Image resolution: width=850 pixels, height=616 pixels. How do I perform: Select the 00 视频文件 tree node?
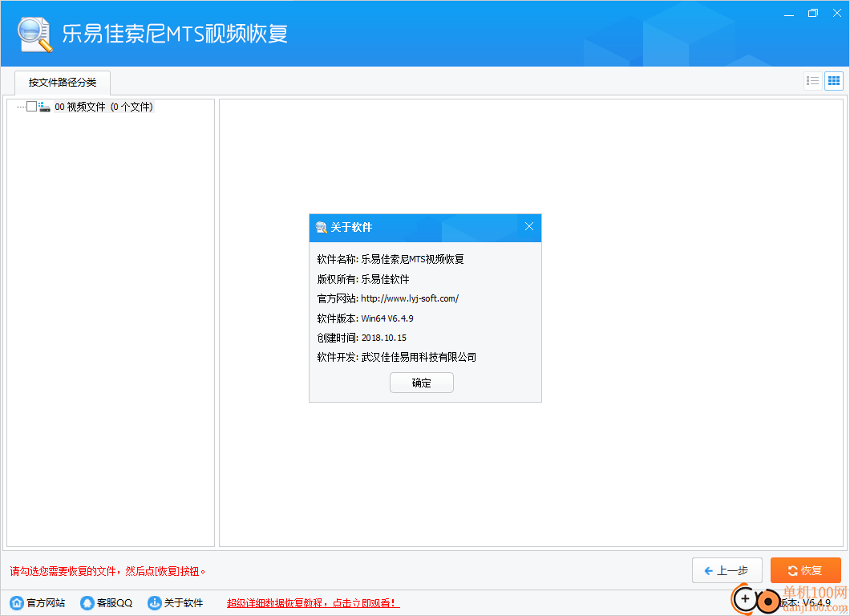pos(103,107)
